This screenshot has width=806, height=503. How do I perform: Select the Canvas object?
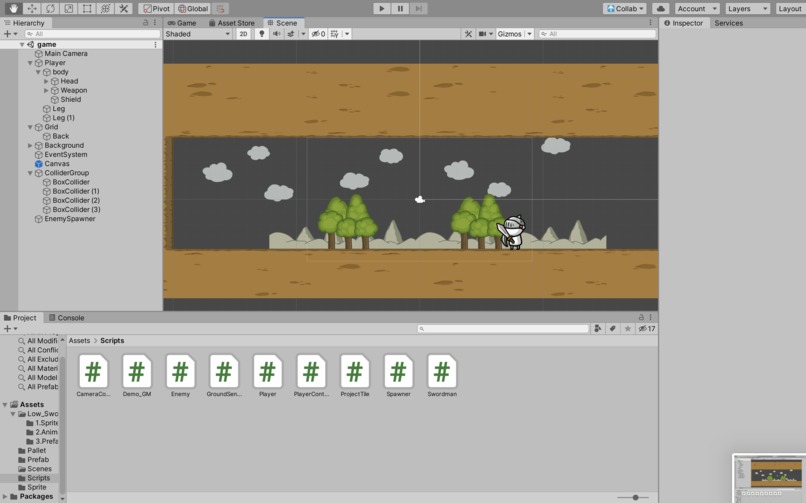point(57,164)
